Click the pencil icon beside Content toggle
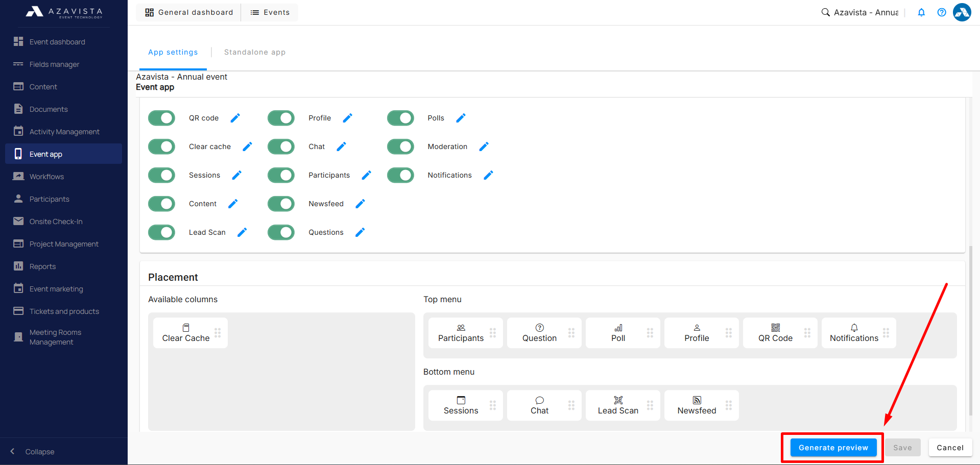The height and width of the screenshot is (465, 980). tap(233, 204)
